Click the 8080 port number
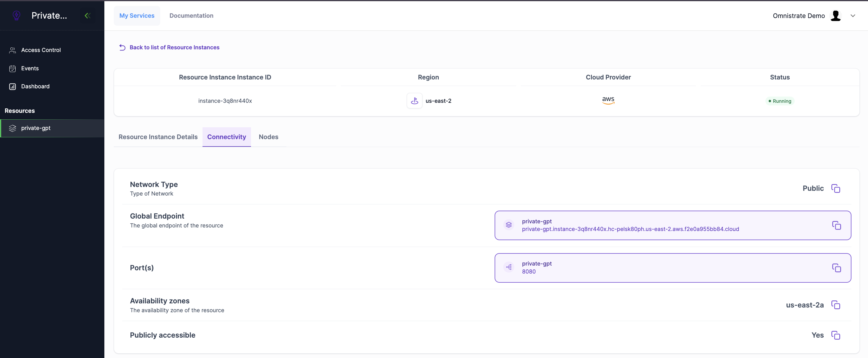Screen dimensions: 868x358 (529, 271)
